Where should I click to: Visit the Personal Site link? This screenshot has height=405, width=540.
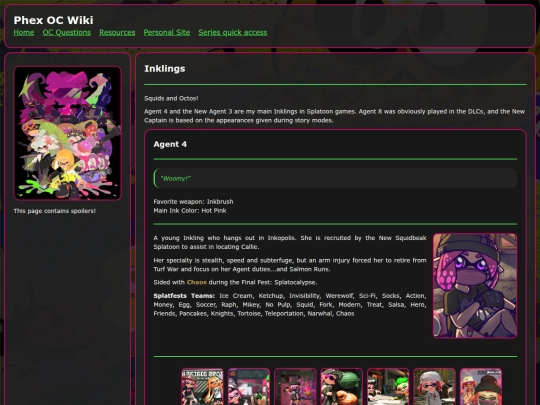(x=167, y=32)
